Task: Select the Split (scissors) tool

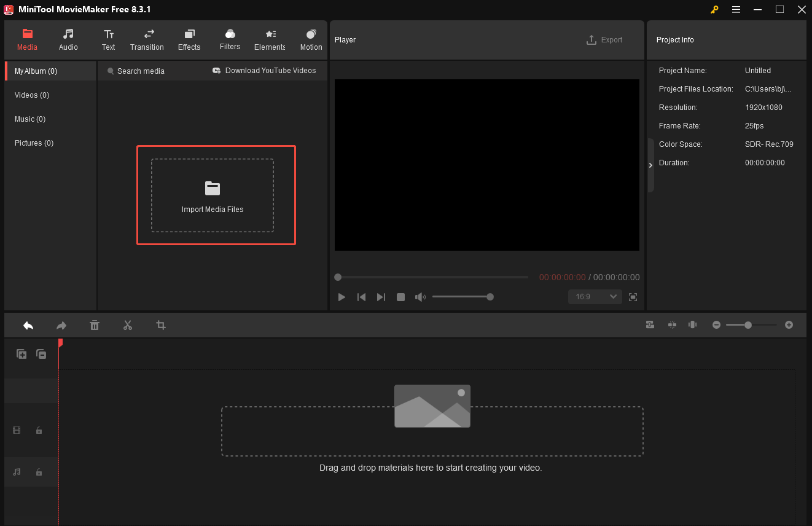Action: tap(128, 325)
